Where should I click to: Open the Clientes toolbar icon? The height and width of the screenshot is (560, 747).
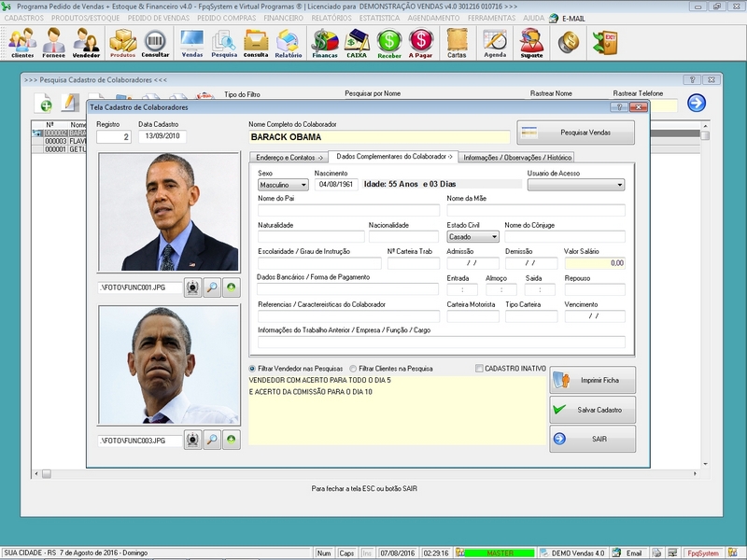[22, 43]
